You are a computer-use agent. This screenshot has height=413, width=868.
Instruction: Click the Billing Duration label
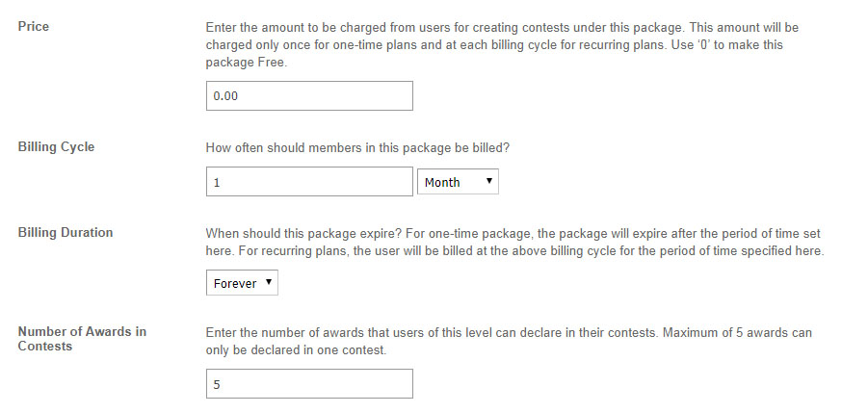click(66, 232)
